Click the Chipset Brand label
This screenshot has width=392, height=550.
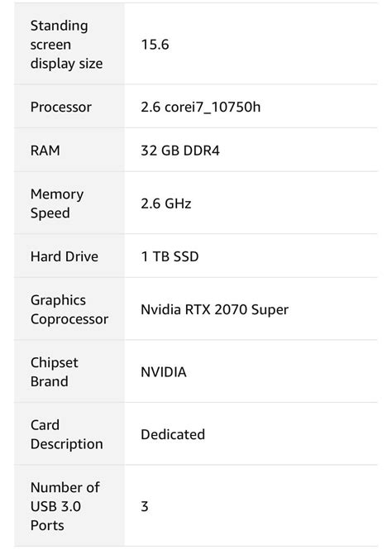[55, 372]
